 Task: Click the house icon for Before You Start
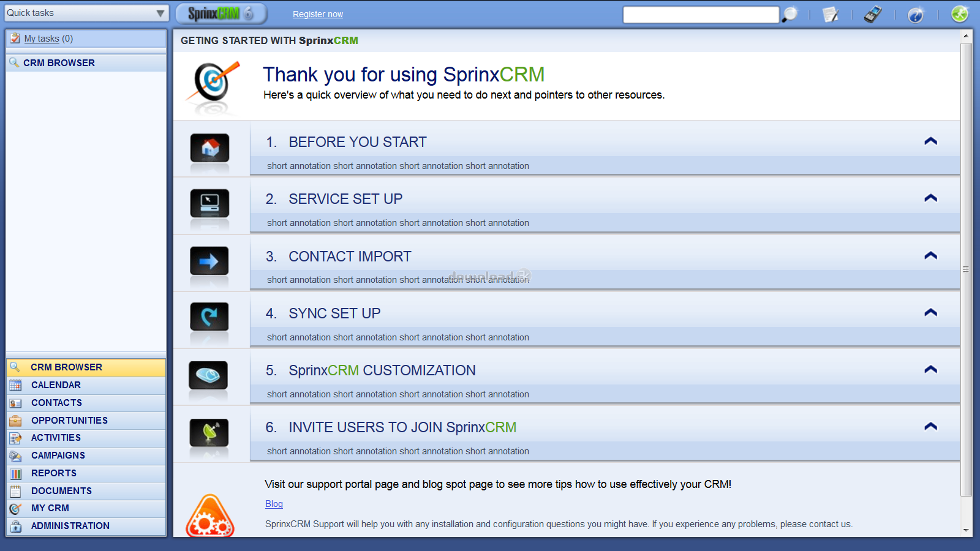tap(209, 148)
